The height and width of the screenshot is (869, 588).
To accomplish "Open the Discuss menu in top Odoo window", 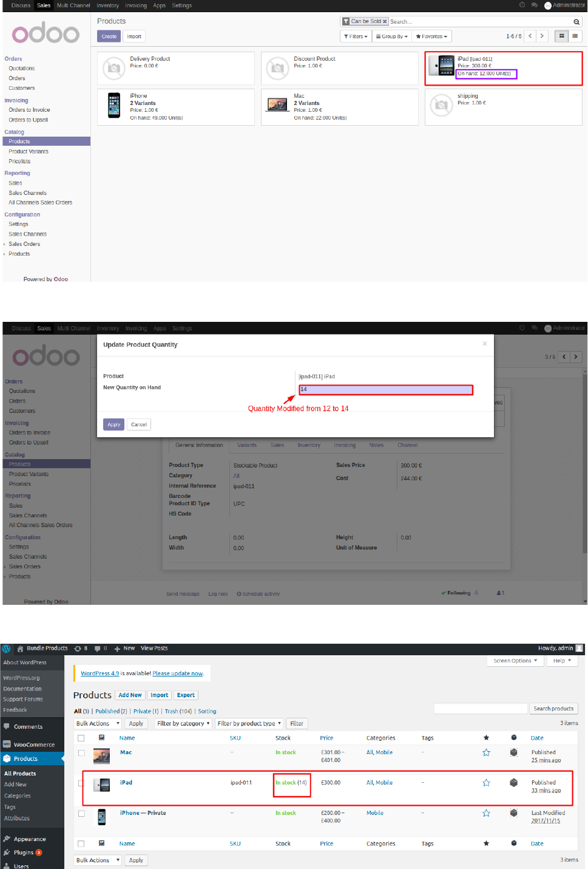I will (21, 5).
